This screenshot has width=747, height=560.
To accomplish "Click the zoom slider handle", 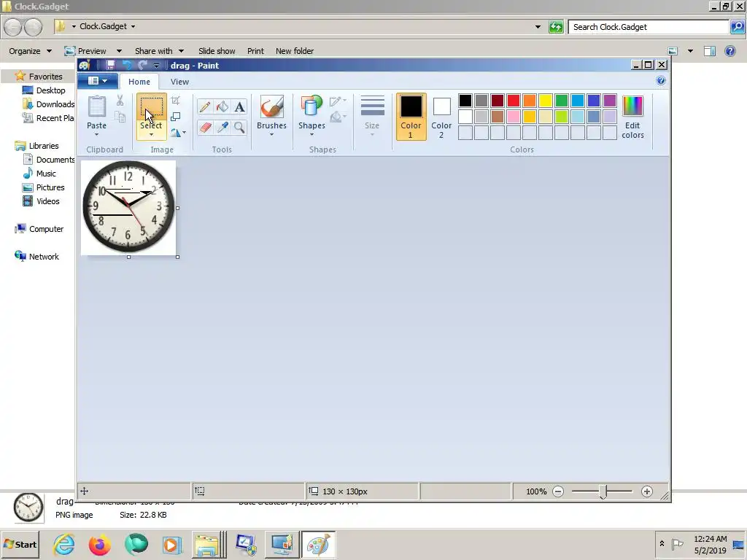I will pyautogui.click(x=603, y=491).
